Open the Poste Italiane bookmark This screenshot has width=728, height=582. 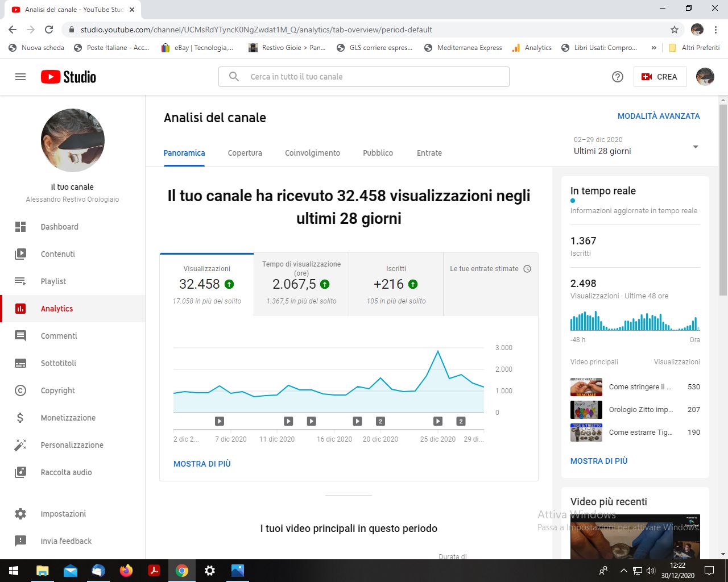111,48
